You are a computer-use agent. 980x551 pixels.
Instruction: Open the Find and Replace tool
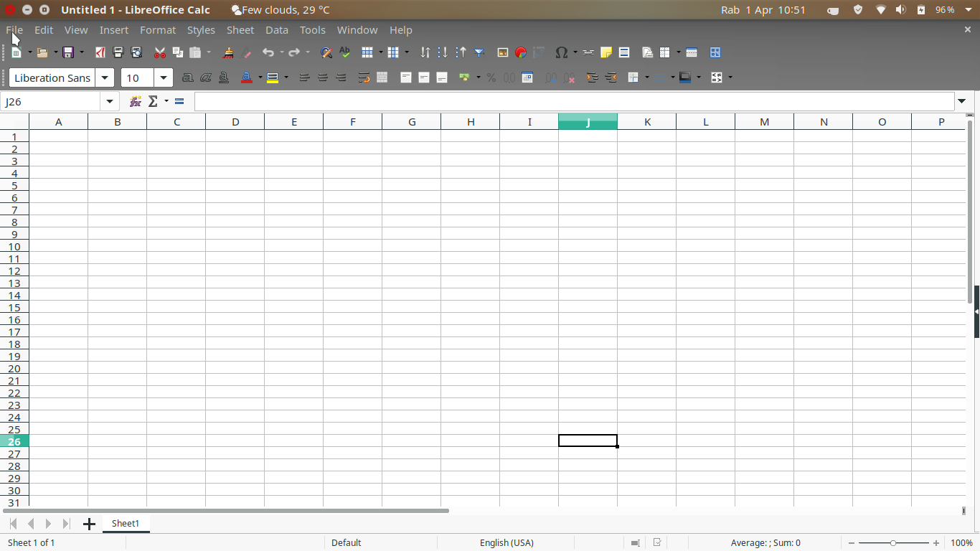(325, 52)
